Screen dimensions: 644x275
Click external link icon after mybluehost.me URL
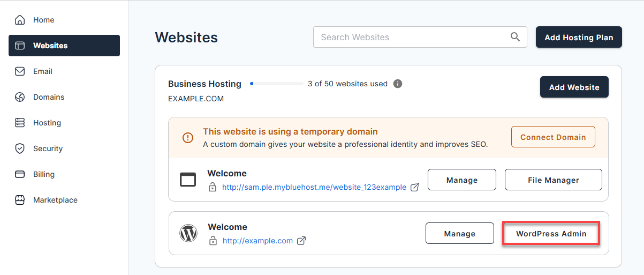point(415,187)
